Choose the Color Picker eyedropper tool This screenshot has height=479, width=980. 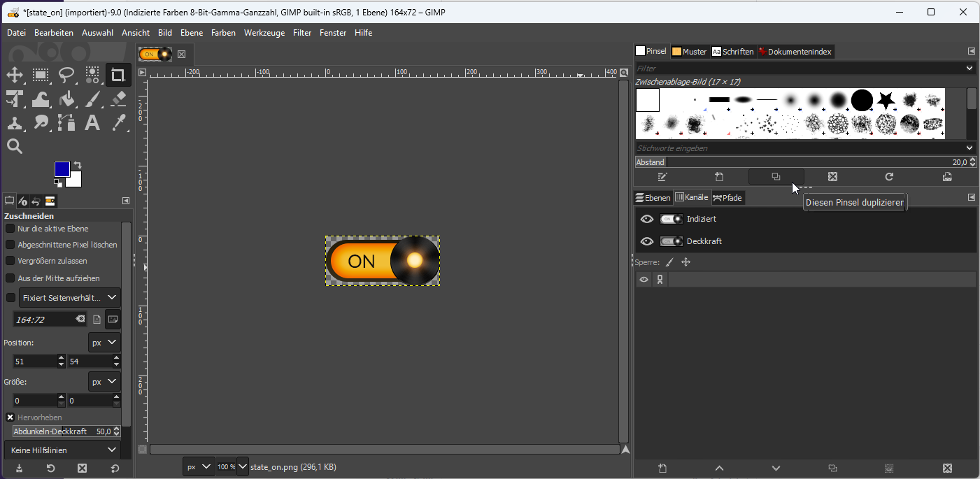[118, 123]
